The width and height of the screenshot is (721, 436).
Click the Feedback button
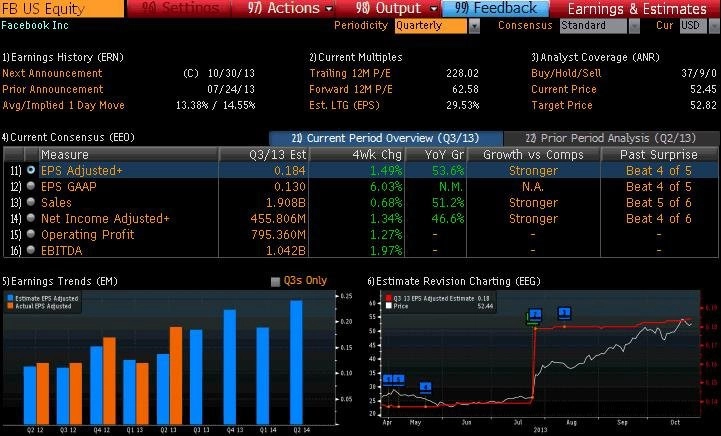pos(495,8)
